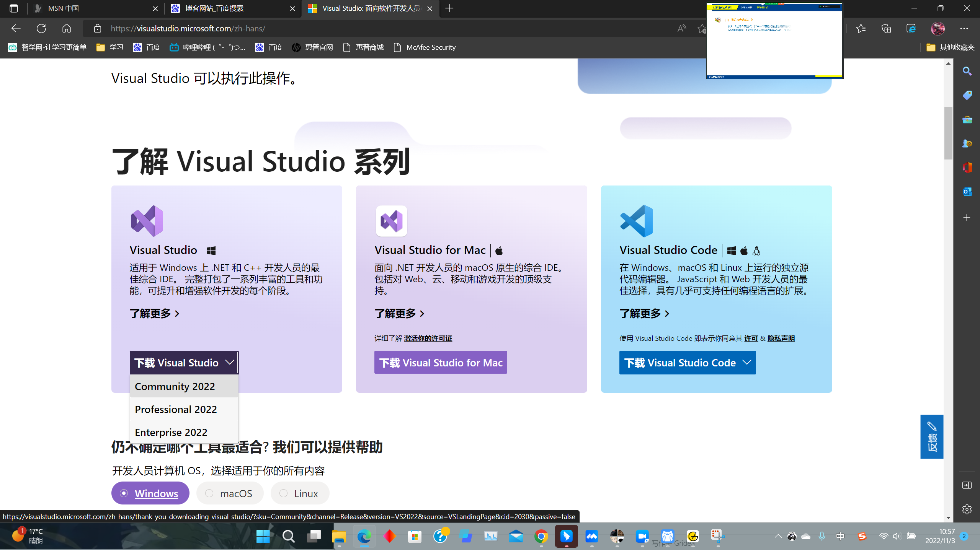The image size is (980, 550).
Task: Open Favorites list in toolbar
Action: 861,28
